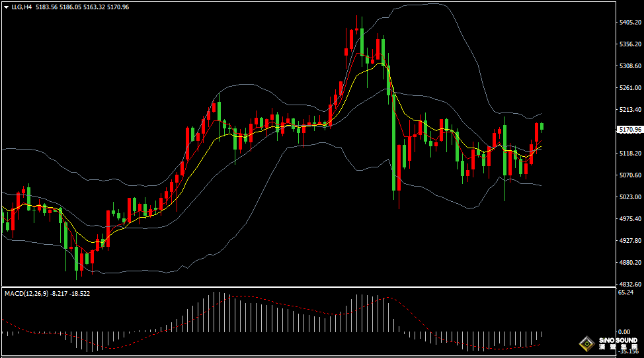Select the highlighted current price tag 5170.96
Viewport: 644px width, 358px height.
(629, 130)
